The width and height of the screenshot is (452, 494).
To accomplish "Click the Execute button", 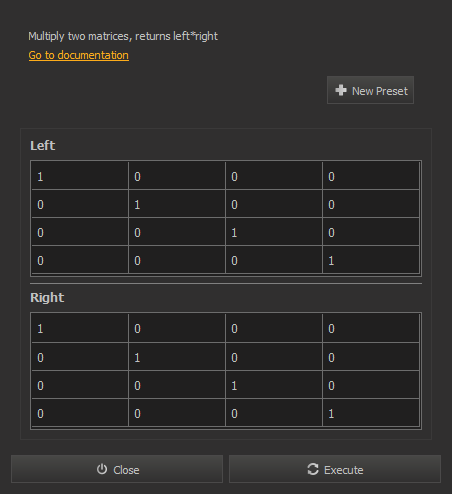I will (335, 469).
